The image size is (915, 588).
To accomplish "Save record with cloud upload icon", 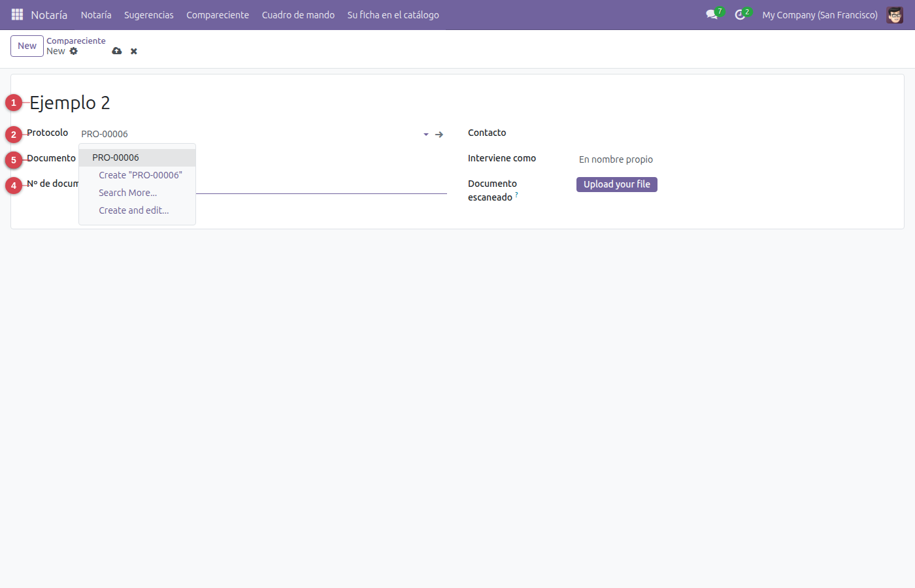I will click(x=117, y=51).
